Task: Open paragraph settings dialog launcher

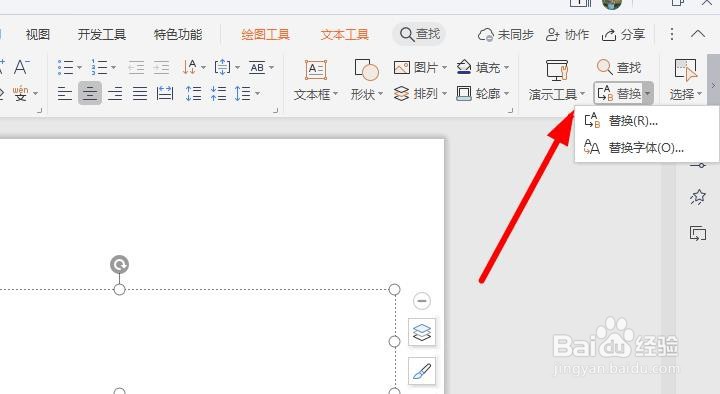Action: 276,110
